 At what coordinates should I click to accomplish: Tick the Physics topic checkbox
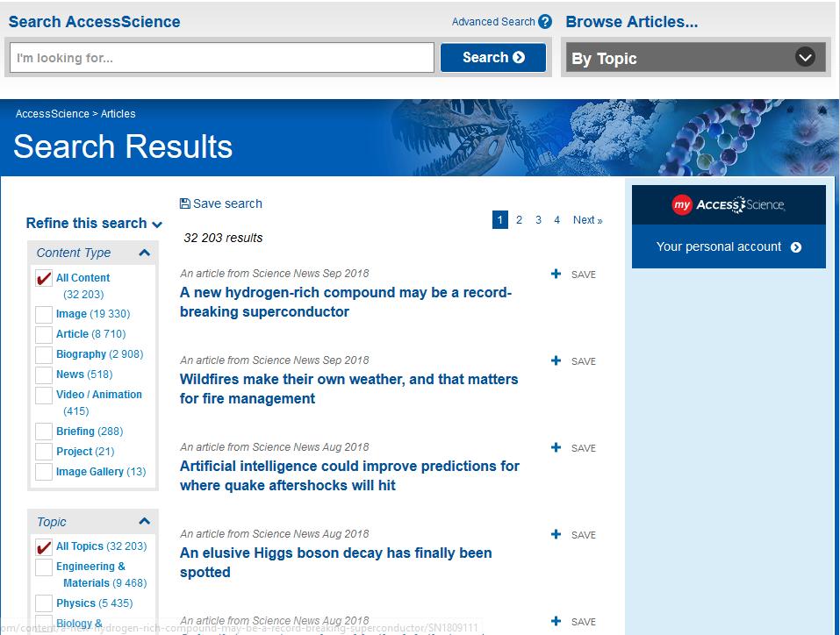(x=44, y=603)
